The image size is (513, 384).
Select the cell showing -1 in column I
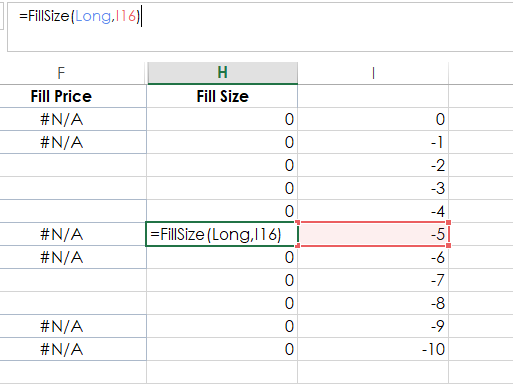point(373,142)
